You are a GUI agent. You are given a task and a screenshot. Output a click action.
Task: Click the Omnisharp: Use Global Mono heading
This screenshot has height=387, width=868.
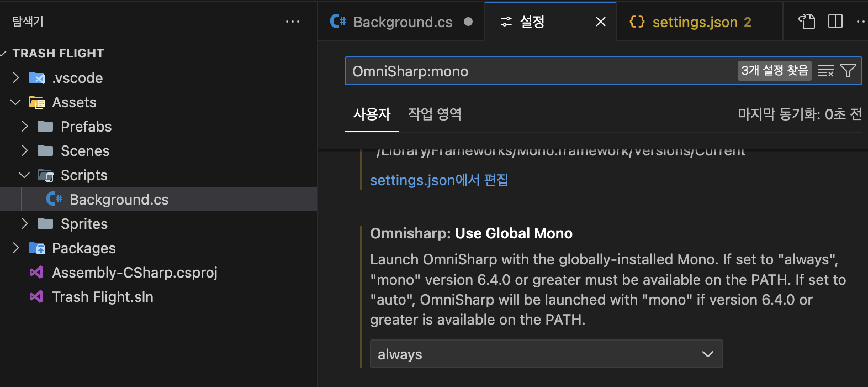471,233
